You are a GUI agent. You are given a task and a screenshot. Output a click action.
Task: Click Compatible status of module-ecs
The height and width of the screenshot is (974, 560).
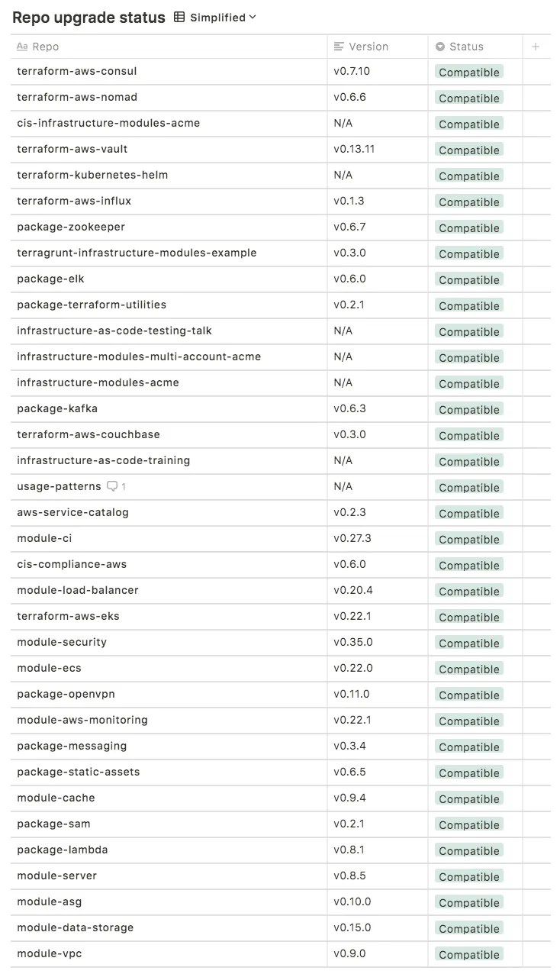(x=469, y=669)
